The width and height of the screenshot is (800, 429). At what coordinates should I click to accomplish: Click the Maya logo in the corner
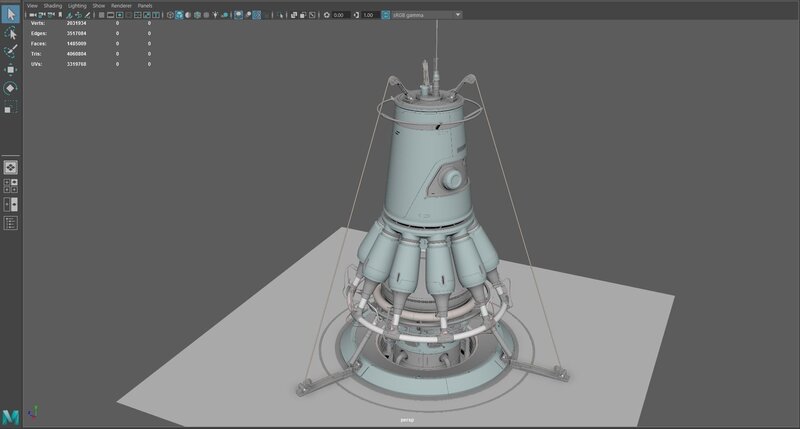[x=11, y=416]
